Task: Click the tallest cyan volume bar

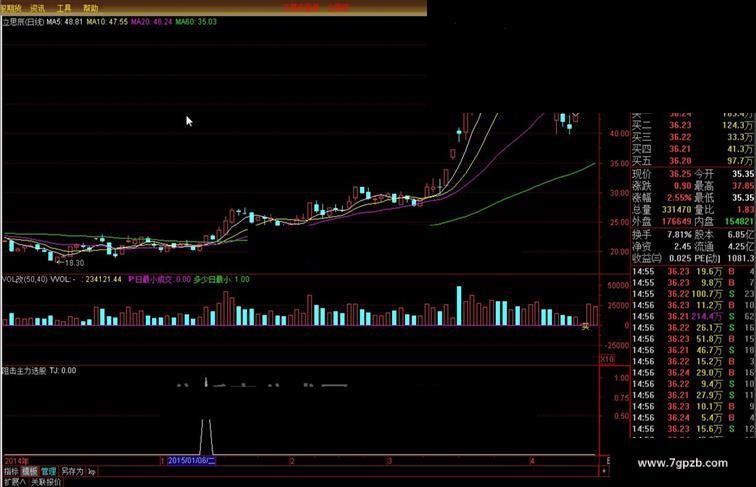Action: point(459,306)
